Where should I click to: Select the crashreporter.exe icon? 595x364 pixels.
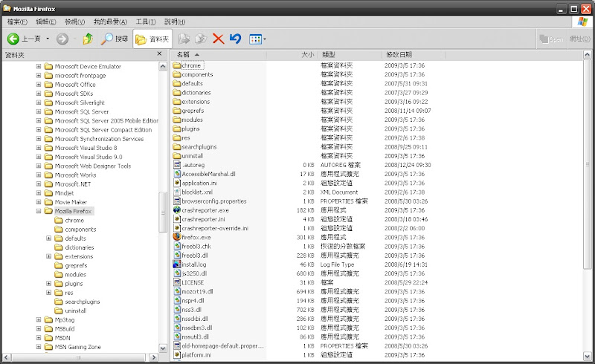coord(177,210)
